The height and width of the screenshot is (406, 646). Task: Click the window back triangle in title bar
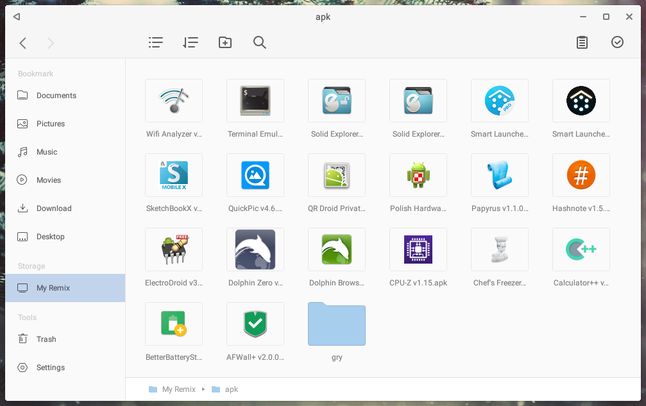16,16
